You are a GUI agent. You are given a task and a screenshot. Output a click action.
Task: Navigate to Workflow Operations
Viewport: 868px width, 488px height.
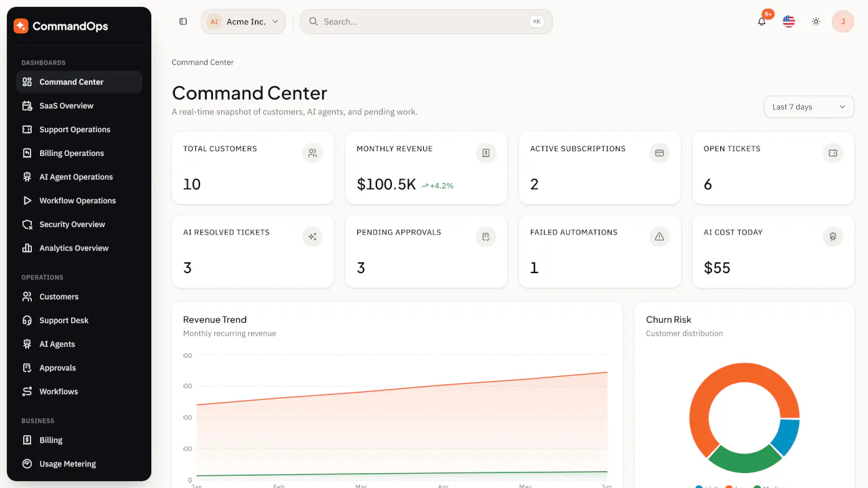(79, 201)
